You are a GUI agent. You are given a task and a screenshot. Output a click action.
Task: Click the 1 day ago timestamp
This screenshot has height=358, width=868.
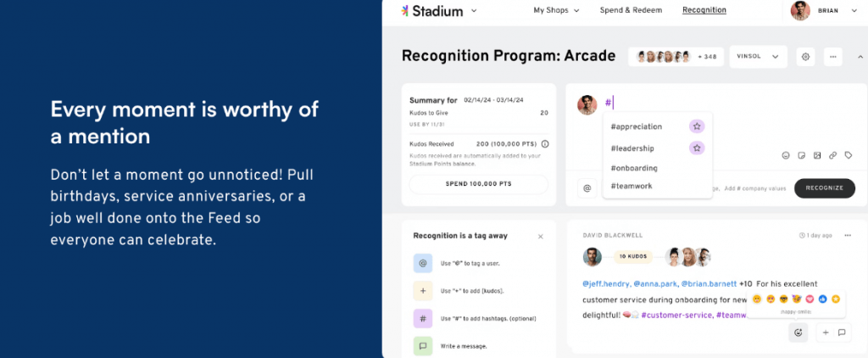(x=815, y=236)
